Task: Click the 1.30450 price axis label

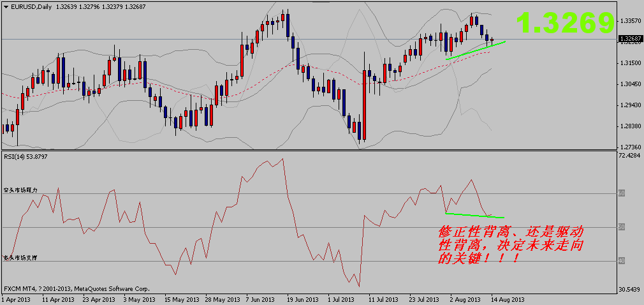Action: (630, 84)
